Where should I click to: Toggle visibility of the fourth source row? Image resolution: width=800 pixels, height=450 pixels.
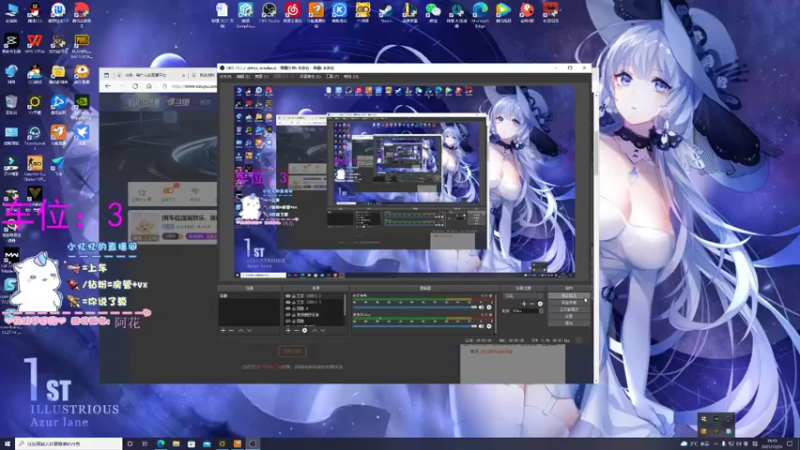click(288, 315)
